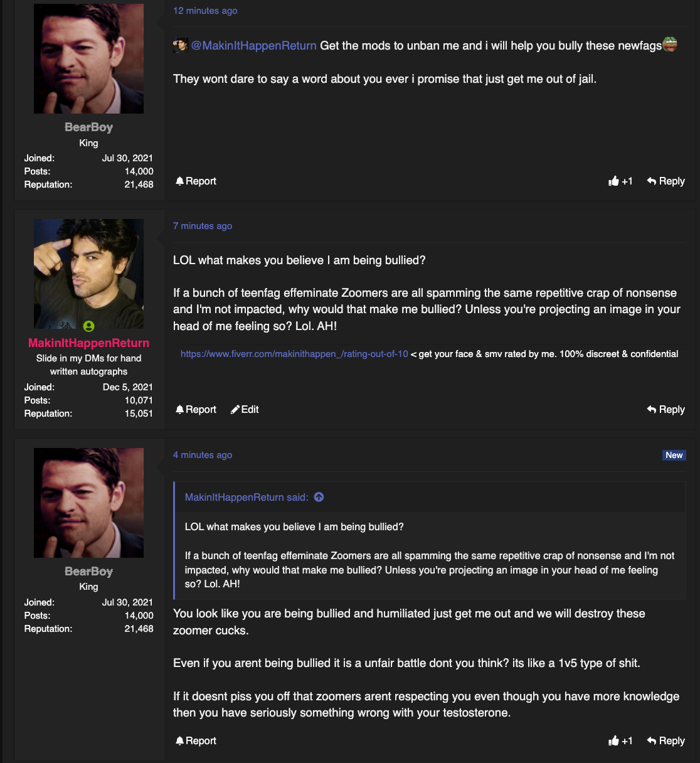Click the '12 minutes ago' post timestamp
The width and height of the screenshot is (700, 763).
(x=205, y=11)
